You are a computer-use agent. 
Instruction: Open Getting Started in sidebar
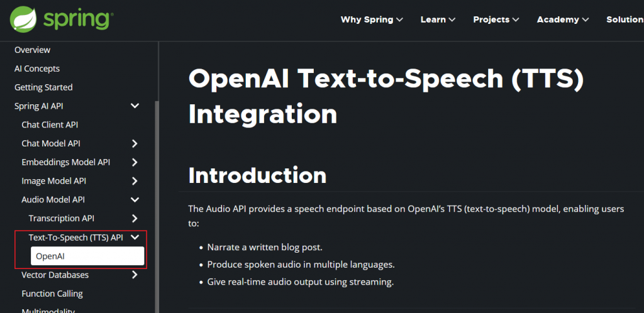(x=43, y=87)
